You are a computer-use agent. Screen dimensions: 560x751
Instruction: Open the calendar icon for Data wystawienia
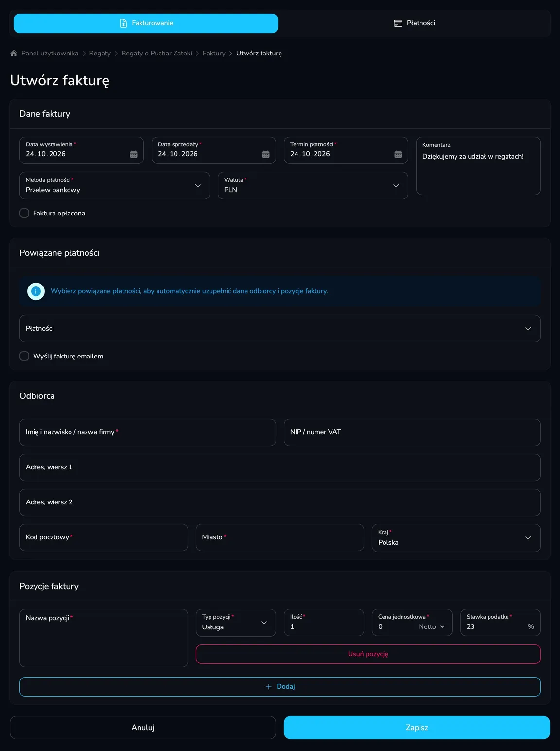click(x=134, y=154)
